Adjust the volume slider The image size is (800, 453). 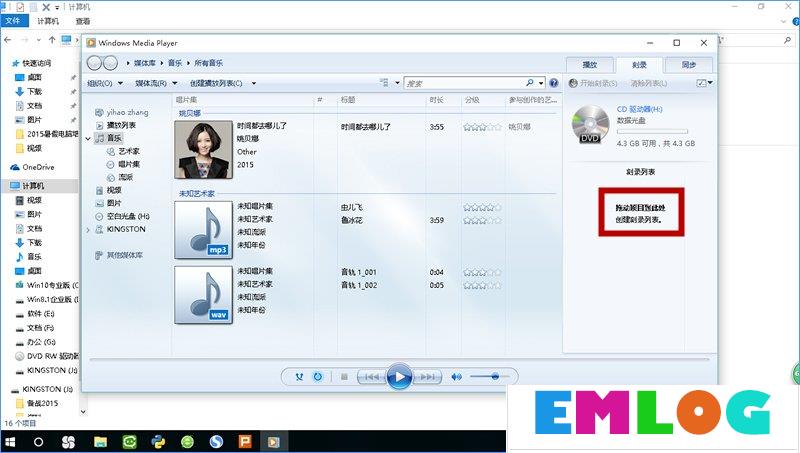[x=490, y=376]
